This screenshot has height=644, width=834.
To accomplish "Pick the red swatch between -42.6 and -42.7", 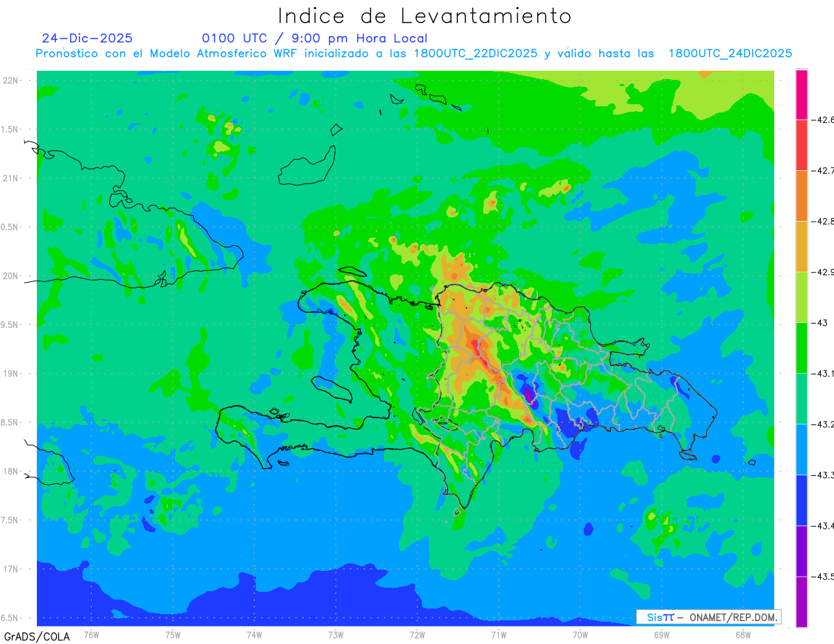I will click(x=801, y=145).
